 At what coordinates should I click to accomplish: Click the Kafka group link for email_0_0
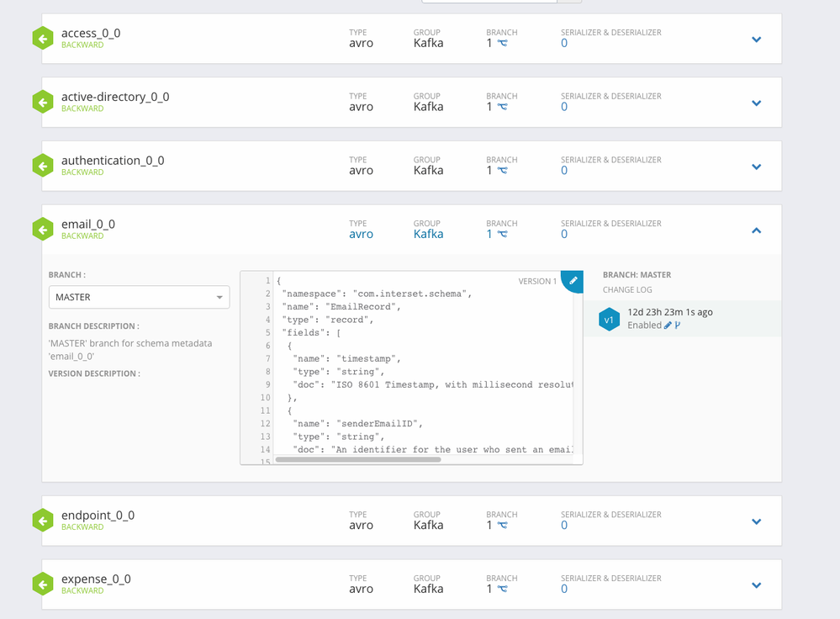428,234
